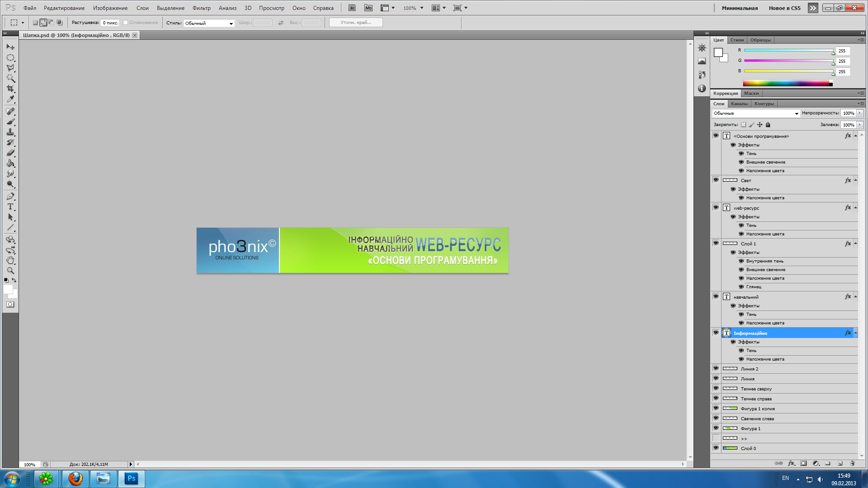Open the Info panel icon
868x488 pixels.
tap(702, 89)
